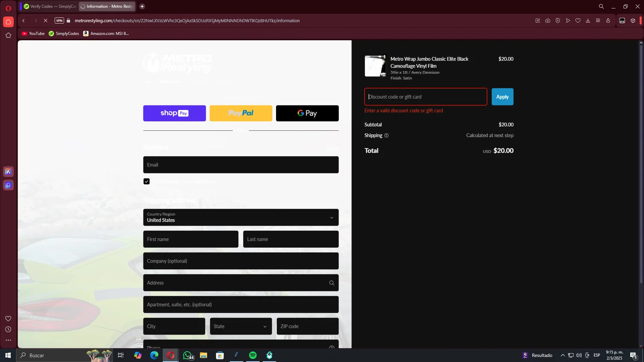
Task: Switch to the Verify Codes — SimplyCodes tab
Action: click(x=50, y=6)
